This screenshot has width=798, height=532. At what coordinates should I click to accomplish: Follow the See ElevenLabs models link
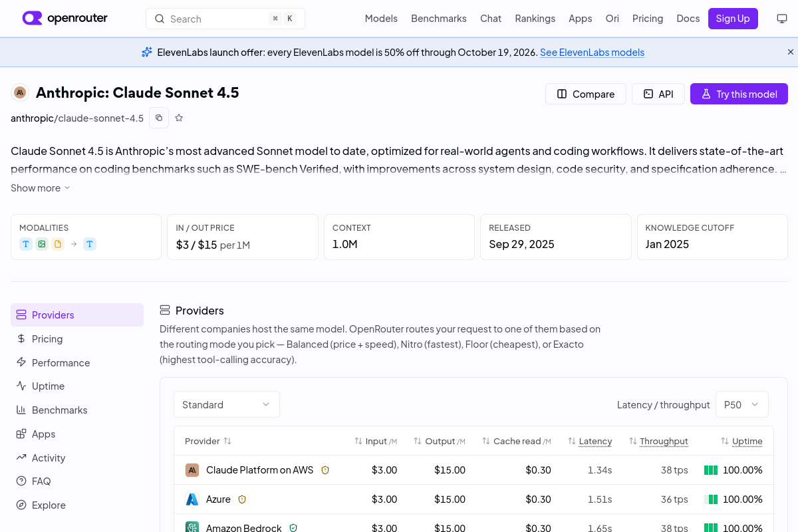[592, 53]
